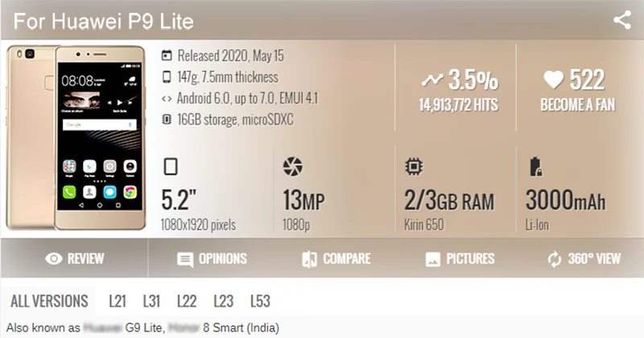644x338 pixels.
Task: Click the share icon in the header
Action: point(621,20)
